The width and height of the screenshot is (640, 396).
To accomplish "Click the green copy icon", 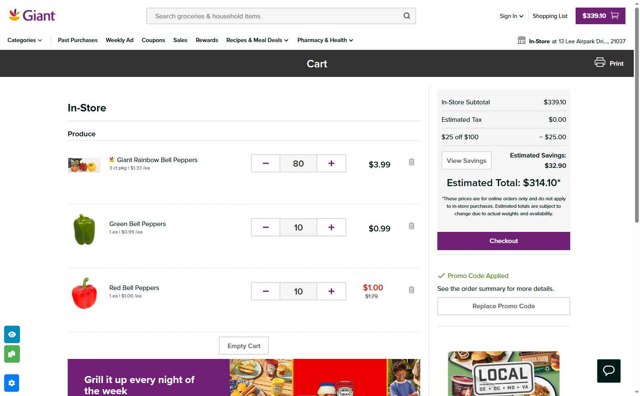I will (x=12, y=354).
